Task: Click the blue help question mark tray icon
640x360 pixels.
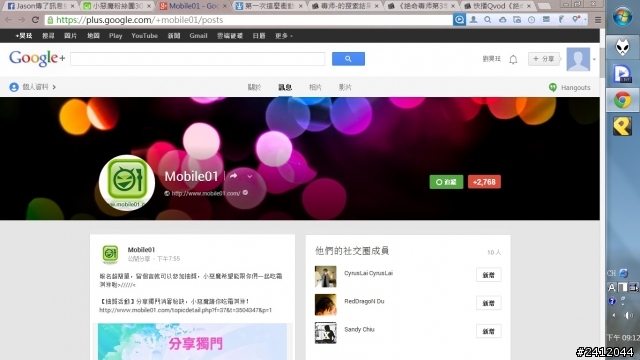Action: (x=612, y=301)
